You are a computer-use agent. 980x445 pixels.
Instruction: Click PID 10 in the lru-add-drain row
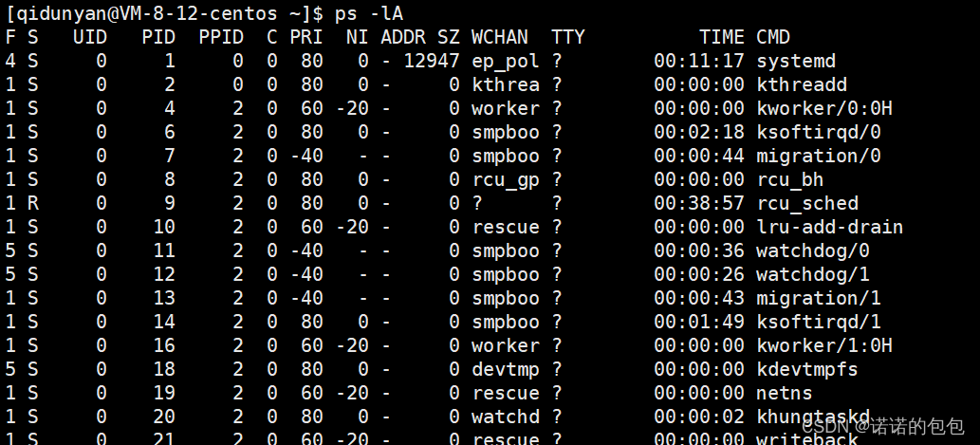coord(164,227)
